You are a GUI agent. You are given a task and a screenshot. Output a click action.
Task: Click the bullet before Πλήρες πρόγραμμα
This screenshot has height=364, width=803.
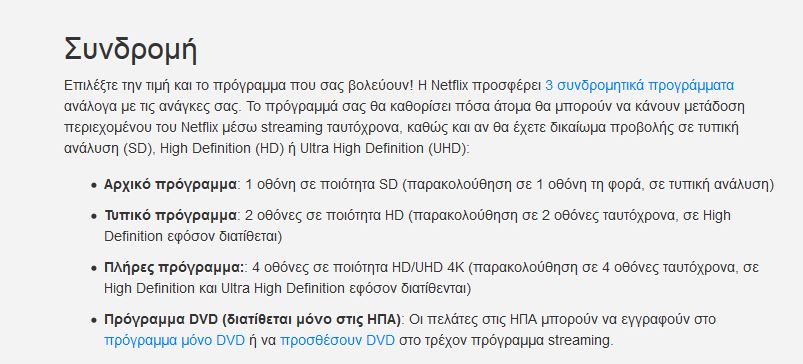tap(94, 269)
